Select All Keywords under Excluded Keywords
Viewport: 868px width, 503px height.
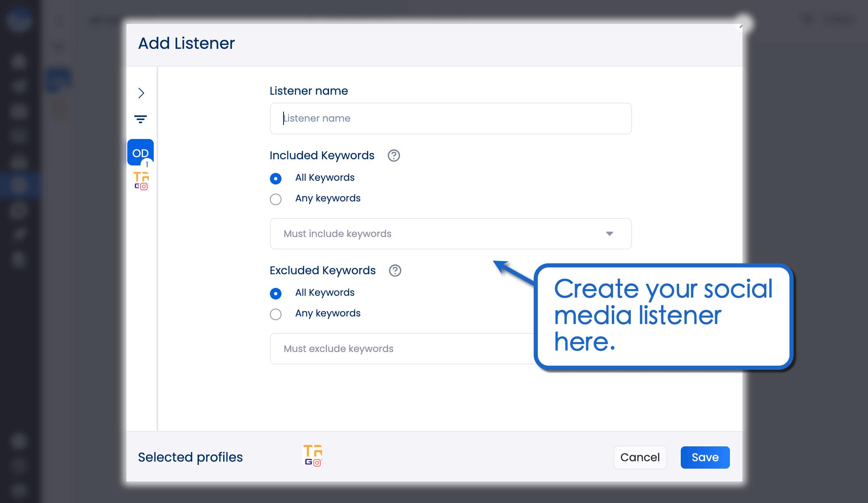click(276, 293)
